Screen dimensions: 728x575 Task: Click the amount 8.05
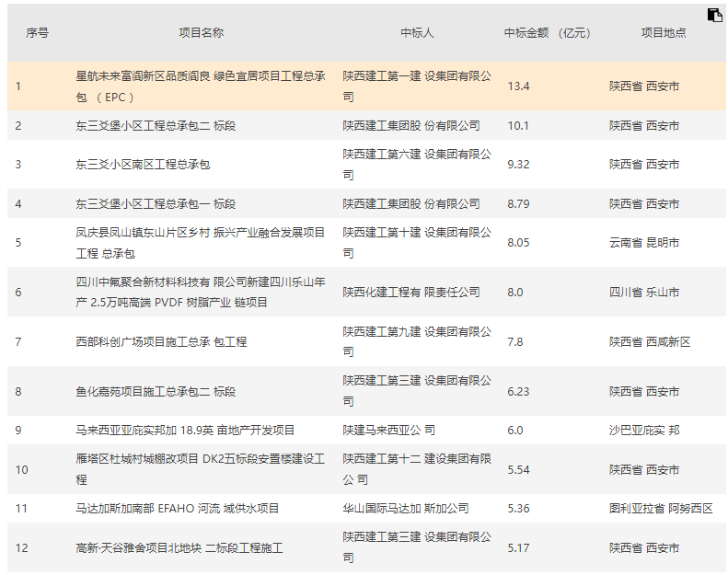518,243
